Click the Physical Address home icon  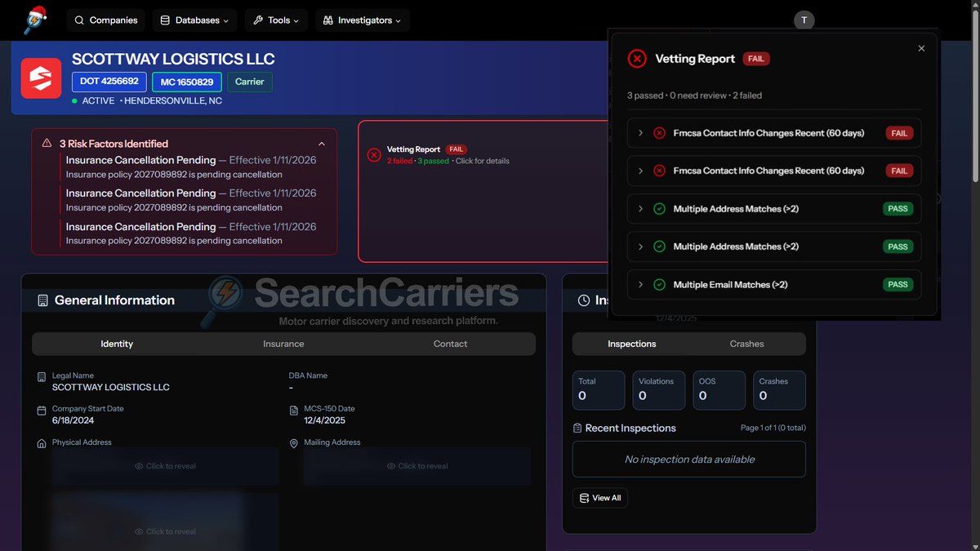pos(42,444)
